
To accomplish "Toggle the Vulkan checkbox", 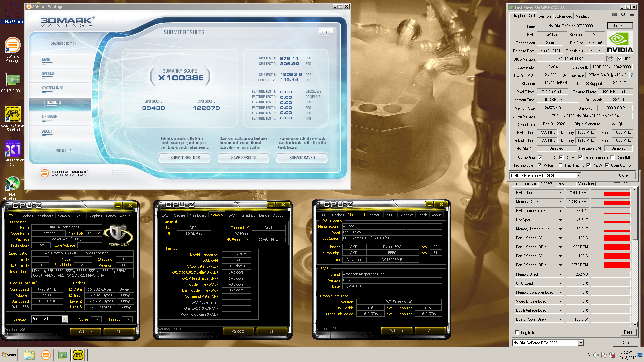I will click(x=540, y=165).
